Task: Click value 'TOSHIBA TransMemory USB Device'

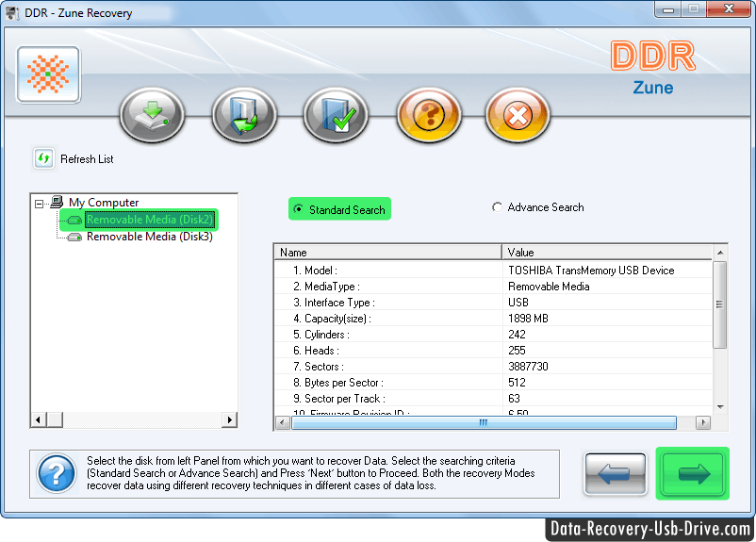Action: (x=591, y=271)
